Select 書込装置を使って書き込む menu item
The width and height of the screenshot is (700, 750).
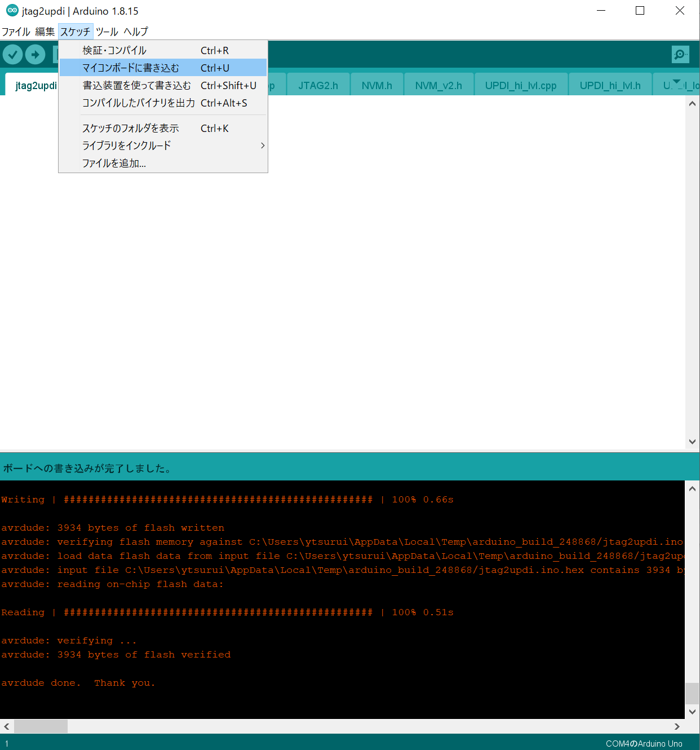click(x=136, y=86)
